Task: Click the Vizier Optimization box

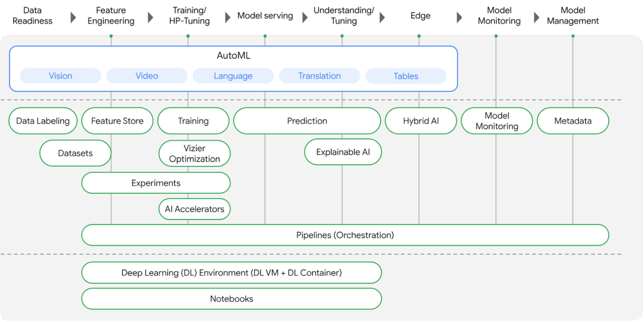Action: [x=194, y=153]
